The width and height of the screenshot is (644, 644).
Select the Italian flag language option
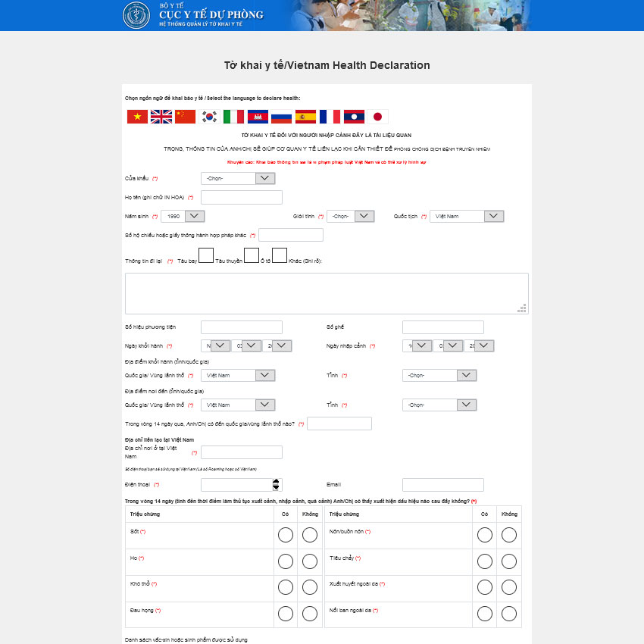click(x=233, y=117)
